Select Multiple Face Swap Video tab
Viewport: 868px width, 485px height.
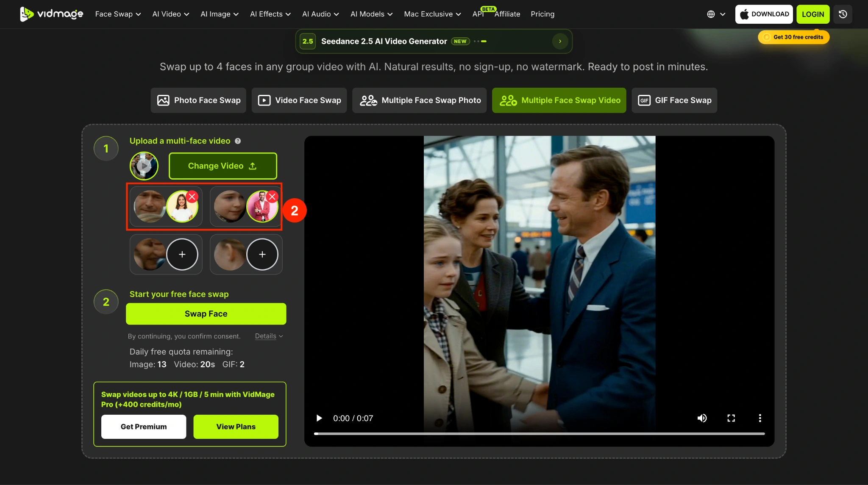(x=559, y=100)
